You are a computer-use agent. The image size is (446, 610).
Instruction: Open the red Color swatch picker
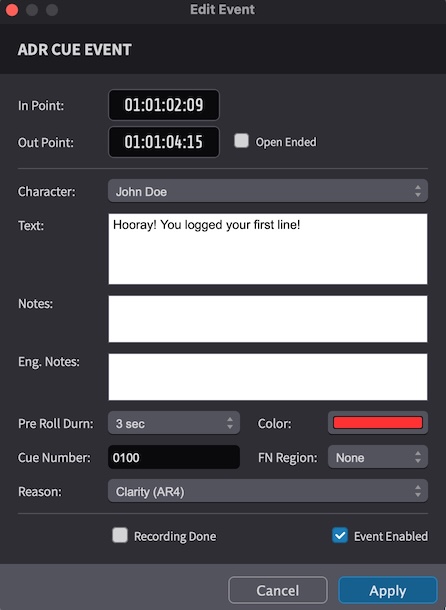[x=378, y=423]
